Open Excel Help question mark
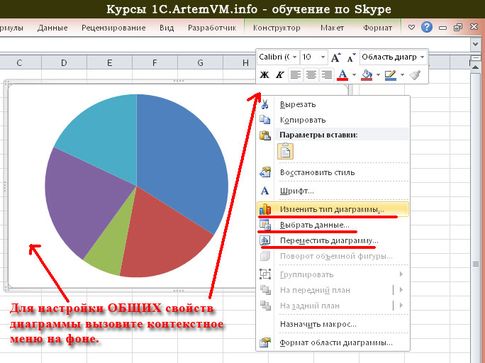Screen dimensions: 485x363 tap(427, 27)
